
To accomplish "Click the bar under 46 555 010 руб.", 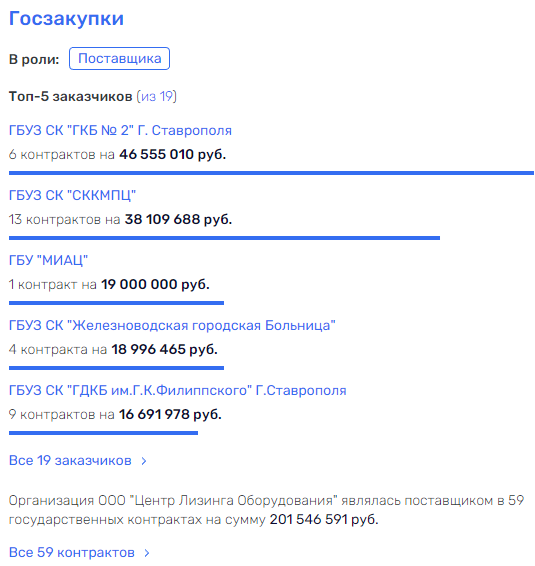I will tap(271, 173).
